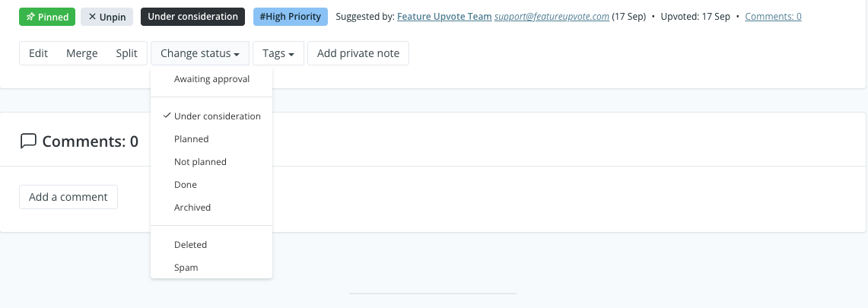Click the Under consideration status badge

(192, 17)
